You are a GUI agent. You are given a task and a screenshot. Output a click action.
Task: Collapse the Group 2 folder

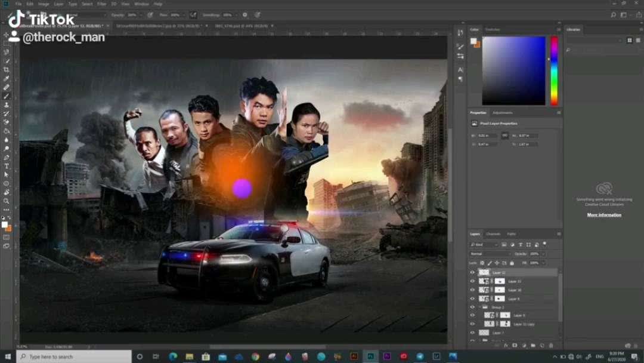(x=480, y=307)
